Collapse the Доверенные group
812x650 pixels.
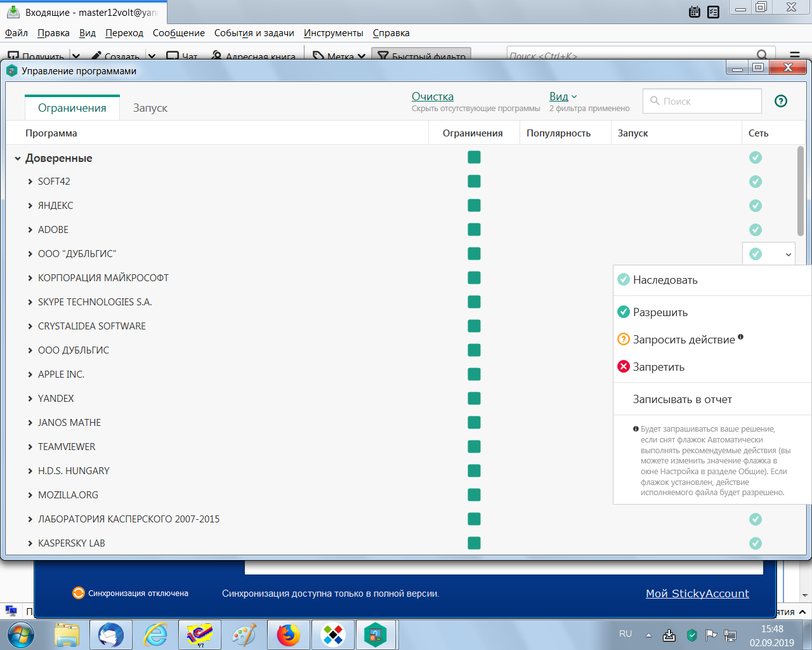click(x=18, y=159)
